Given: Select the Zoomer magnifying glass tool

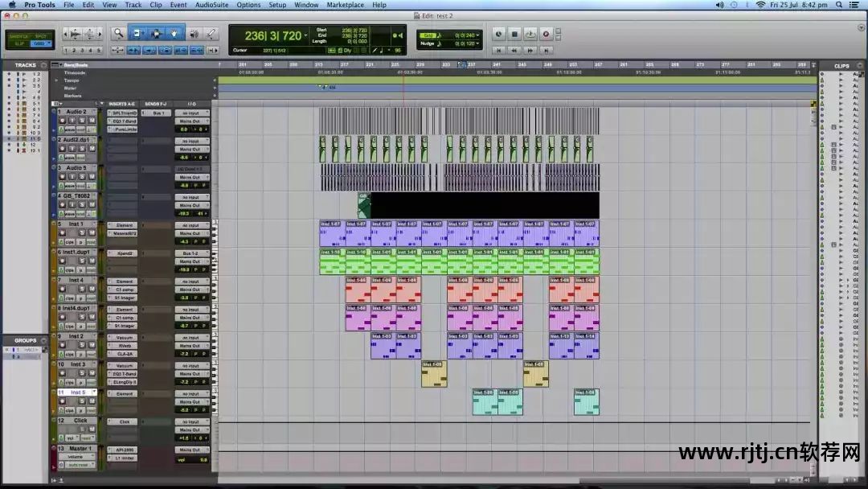Looking at the screenshot, I should click(118, 33).
